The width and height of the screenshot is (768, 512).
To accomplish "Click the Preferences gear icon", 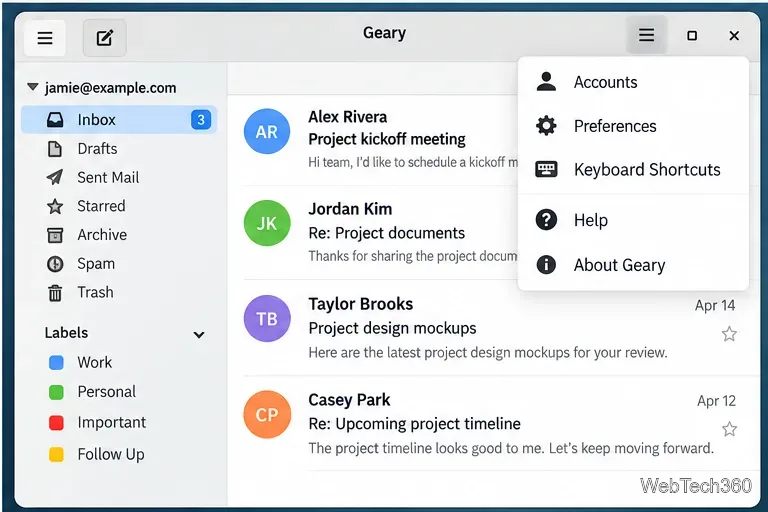I will 546,126.
